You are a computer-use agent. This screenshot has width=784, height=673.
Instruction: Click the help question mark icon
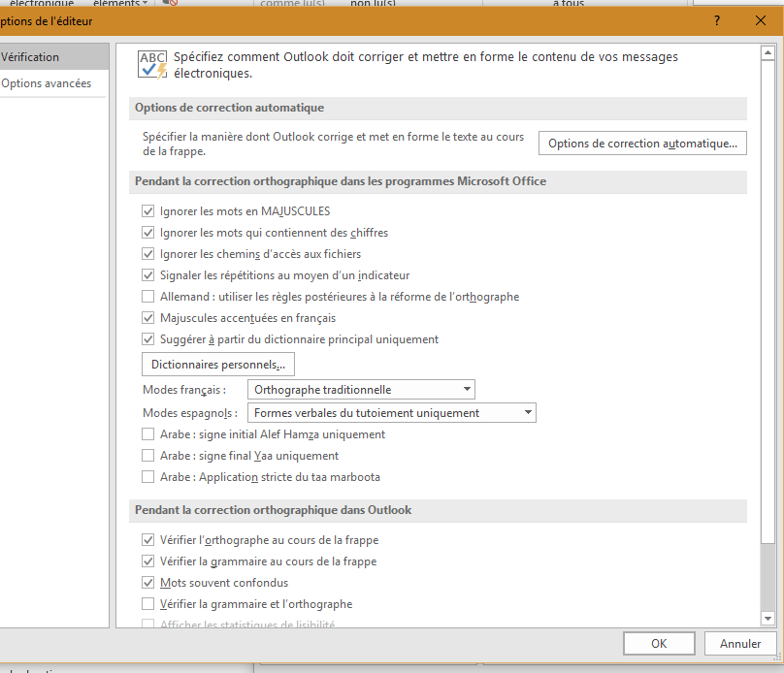(x=717, y=20)
